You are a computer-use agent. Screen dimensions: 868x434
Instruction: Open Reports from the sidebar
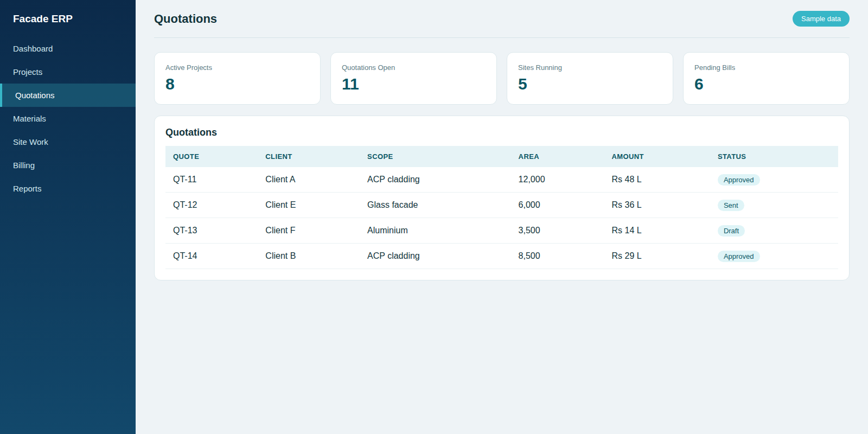[x=67, y=189]
